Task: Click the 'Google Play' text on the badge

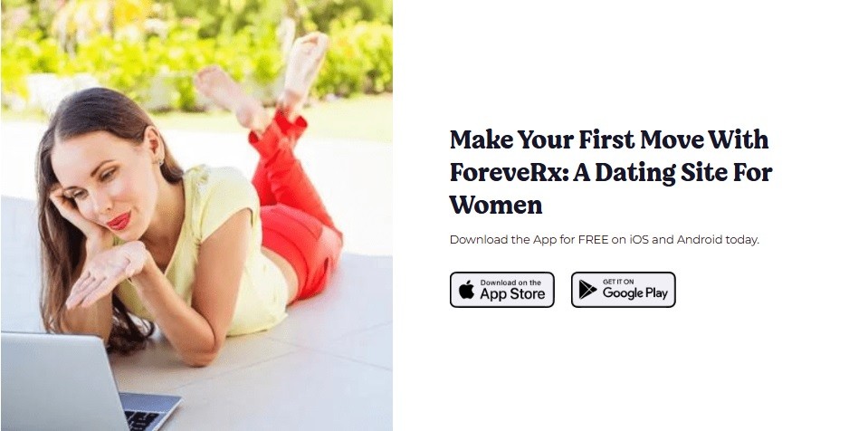Action: click(635, 293)
